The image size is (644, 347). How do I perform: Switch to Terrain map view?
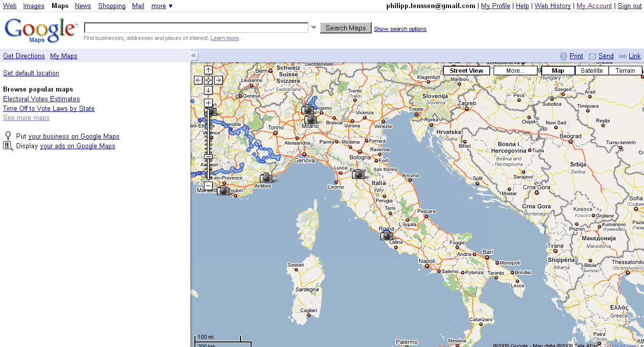click(625, 71)
